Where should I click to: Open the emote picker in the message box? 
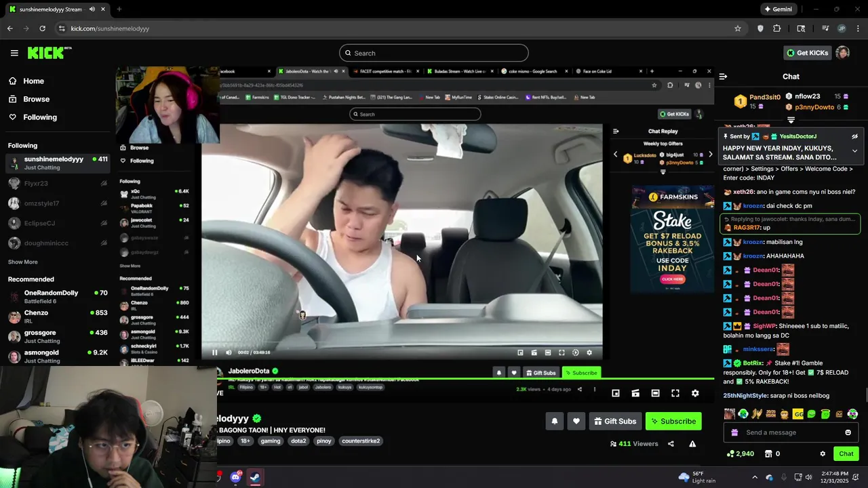(x=848, y=432)
